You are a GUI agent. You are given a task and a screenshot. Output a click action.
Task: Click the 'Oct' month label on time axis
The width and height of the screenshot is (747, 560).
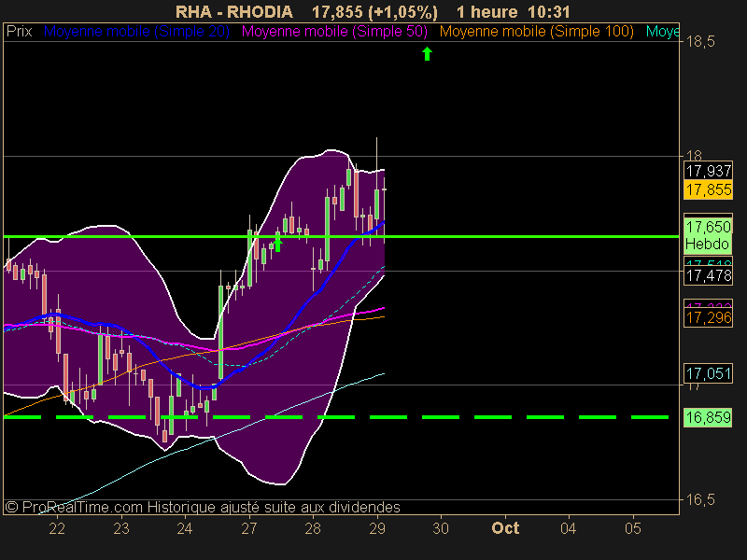click(x=505, y=528)
